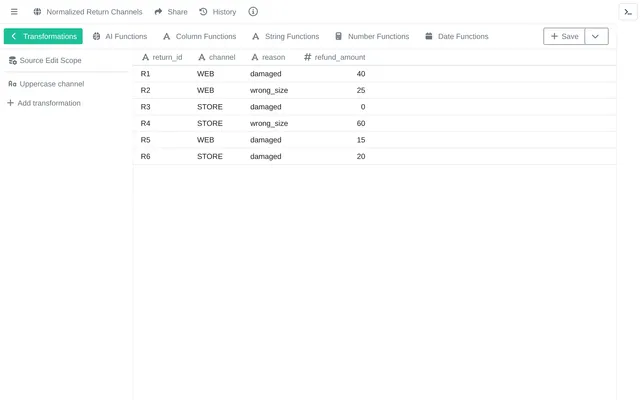Screen dimensions: 640x400
Task: Click the Normalized Return Channels title
Action: coord(94,12)
